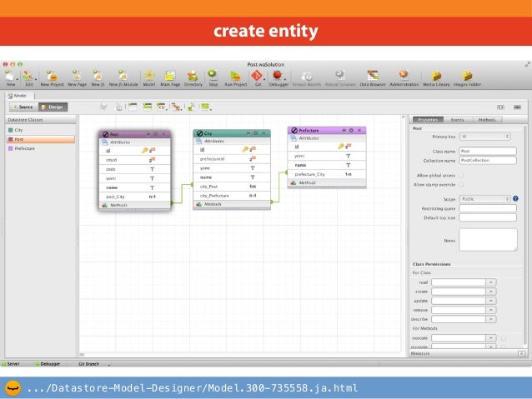
Task: Expand the read permission dropdown
Action: point(491,282)
